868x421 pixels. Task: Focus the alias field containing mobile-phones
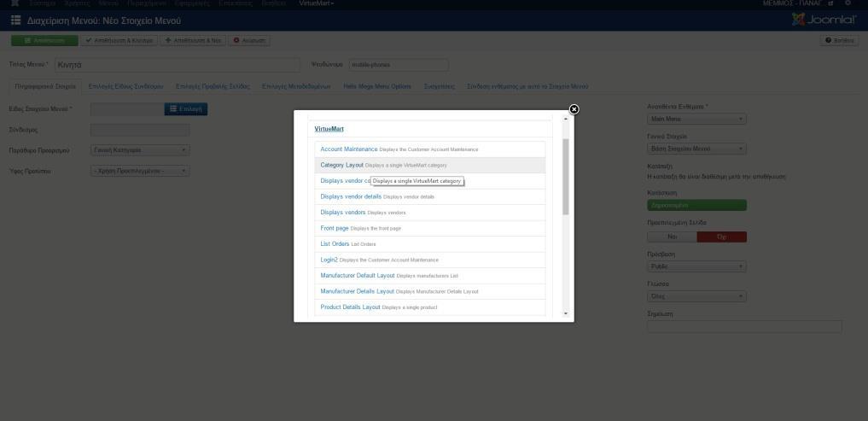399,65
